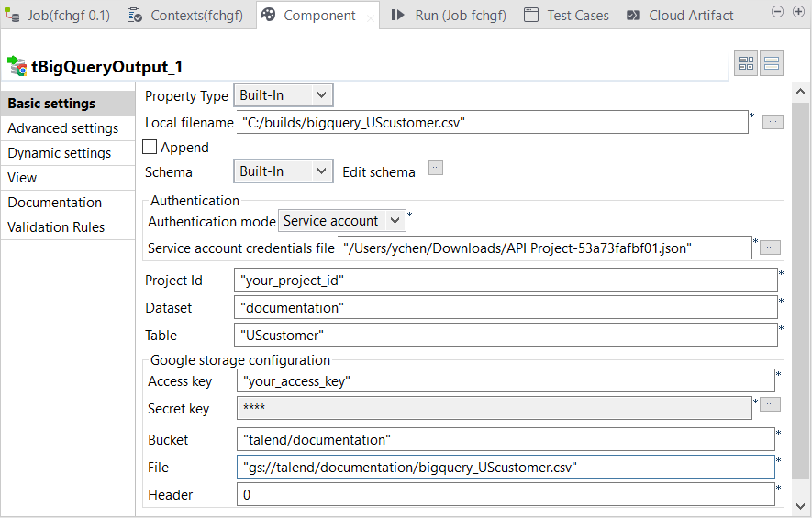Click into the Project Id field
812x518 pixels.
tap(505, 280)
